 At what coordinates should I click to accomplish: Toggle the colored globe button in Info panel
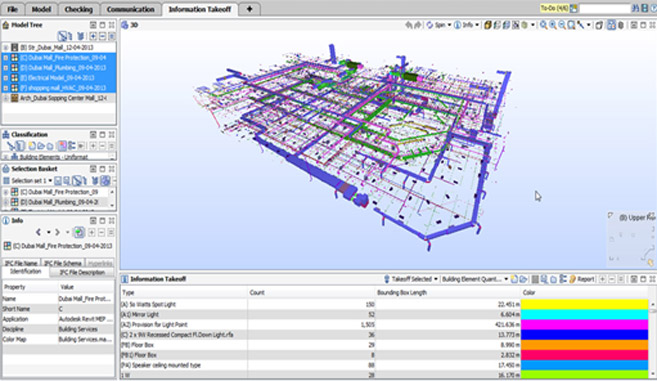79,232
